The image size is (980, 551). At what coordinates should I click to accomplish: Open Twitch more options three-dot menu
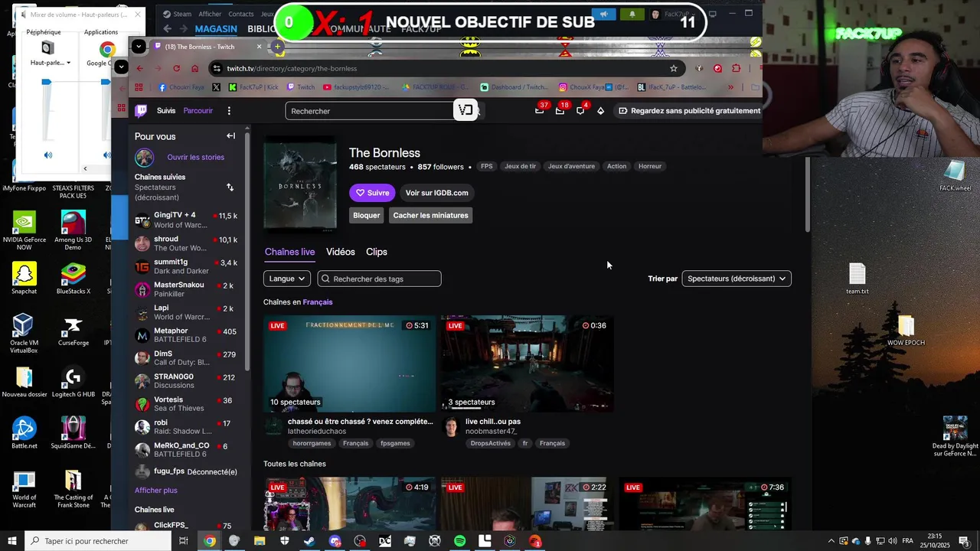point(229,111)
